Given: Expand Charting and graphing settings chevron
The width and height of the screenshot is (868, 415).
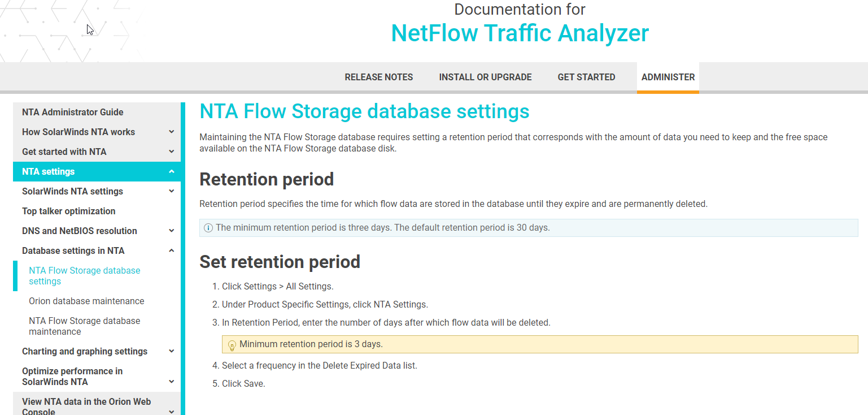Looking at the screenshot, I should [172, 351].
